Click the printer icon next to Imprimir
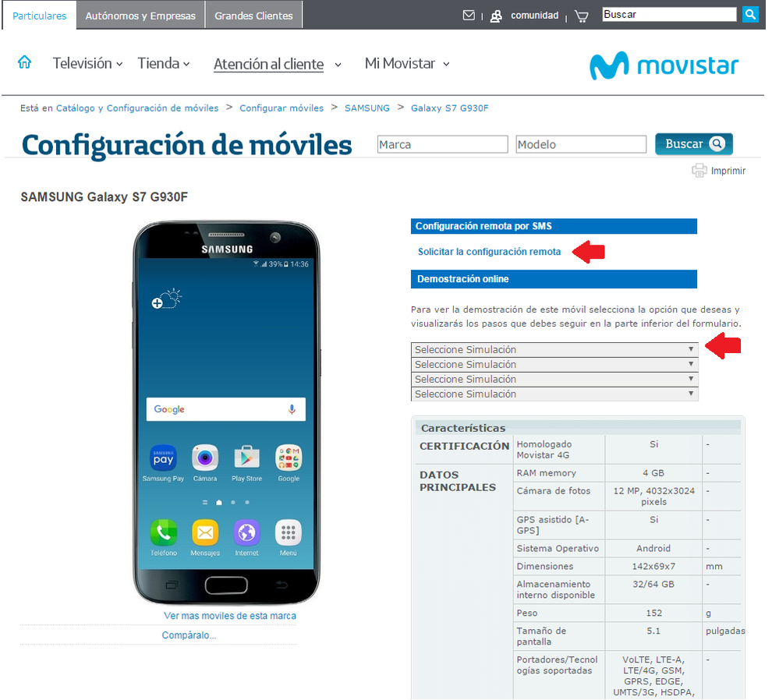 [699, 170]
